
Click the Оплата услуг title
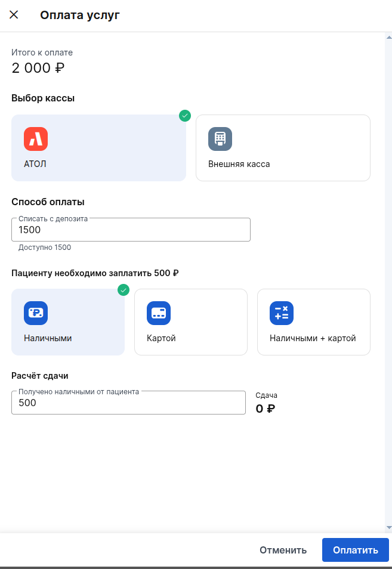(80, 16)
